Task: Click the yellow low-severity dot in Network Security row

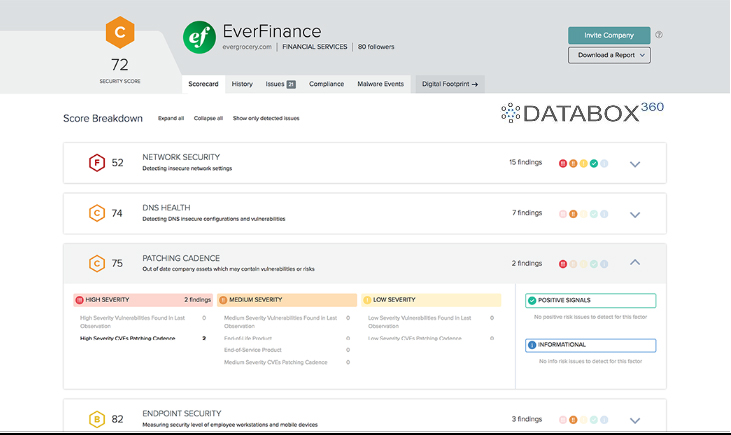Action: pyautogui.click(x=583, y=163)
